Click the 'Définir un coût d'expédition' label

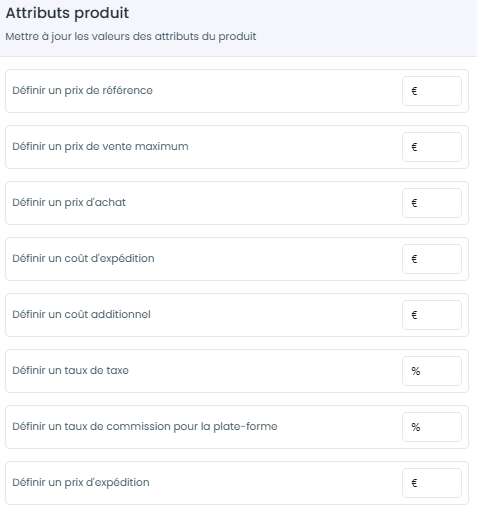click(x=83, y=259)
